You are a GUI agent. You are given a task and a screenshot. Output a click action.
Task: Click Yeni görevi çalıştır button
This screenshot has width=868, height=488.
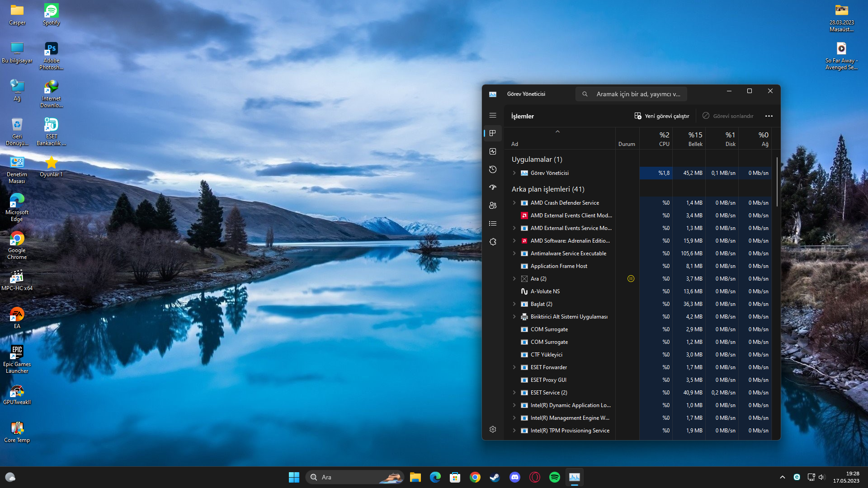point(661,116)
